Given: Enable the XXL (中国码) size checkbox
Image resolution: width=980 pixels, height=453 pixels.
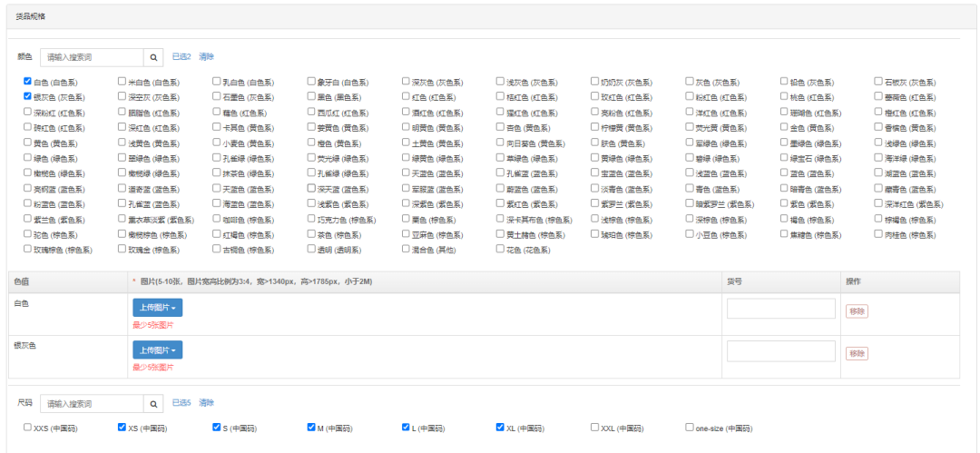Looking at the screenshot, I should pyautogui.click(x=594, y=427).
